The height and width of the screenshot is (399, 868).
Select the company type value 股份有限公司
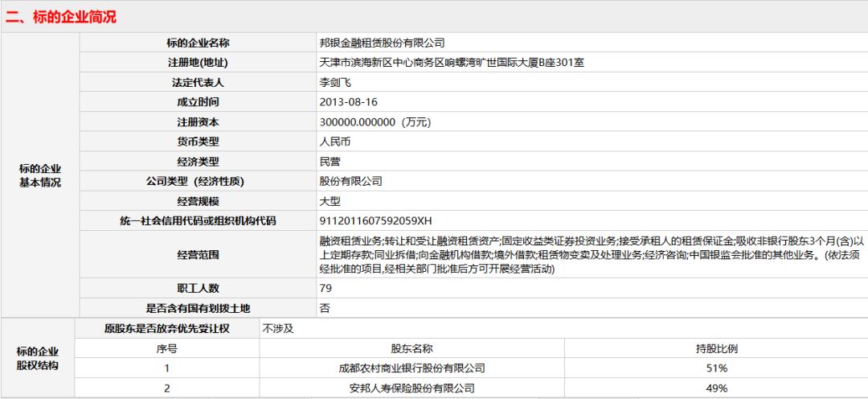point(350,181)
